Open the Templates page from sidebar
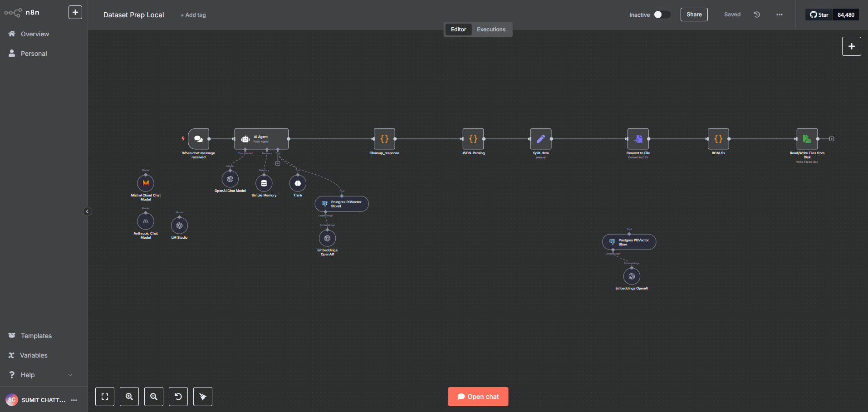 [x=36, y=335]
